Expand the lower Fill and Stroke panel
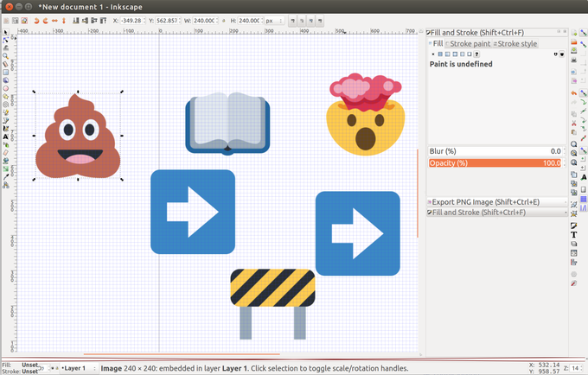 (x=497, y=213)
